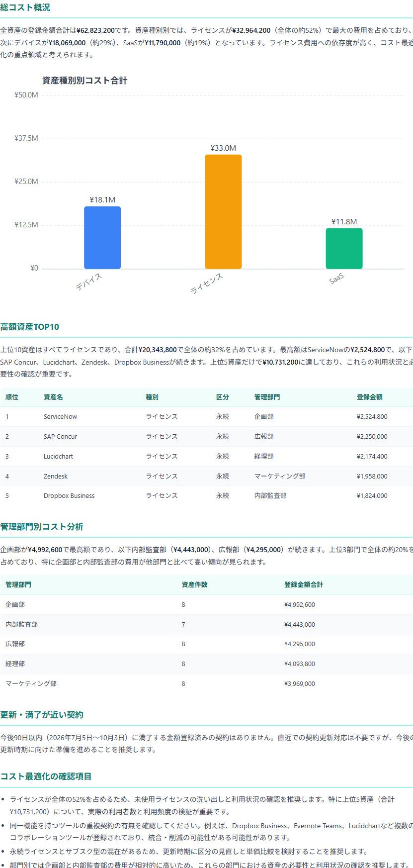Click 企画部 in the ServiceNow row
This screenshot has height=868, width=413.
pos(264,417)
